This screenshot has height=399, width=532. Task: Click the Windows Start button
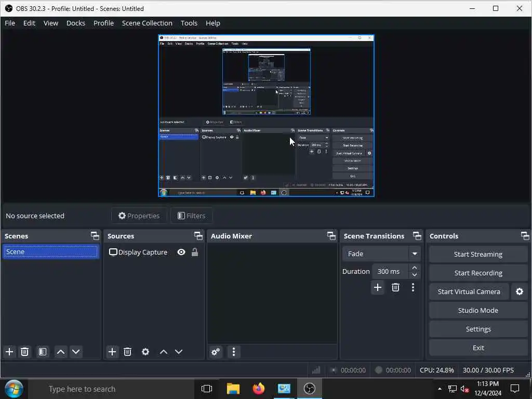click(x=14, y=389)
